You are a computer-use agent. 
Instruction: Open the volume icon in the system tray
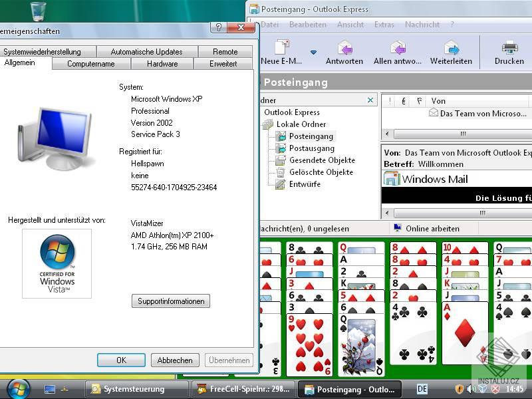tap(469, 389)
